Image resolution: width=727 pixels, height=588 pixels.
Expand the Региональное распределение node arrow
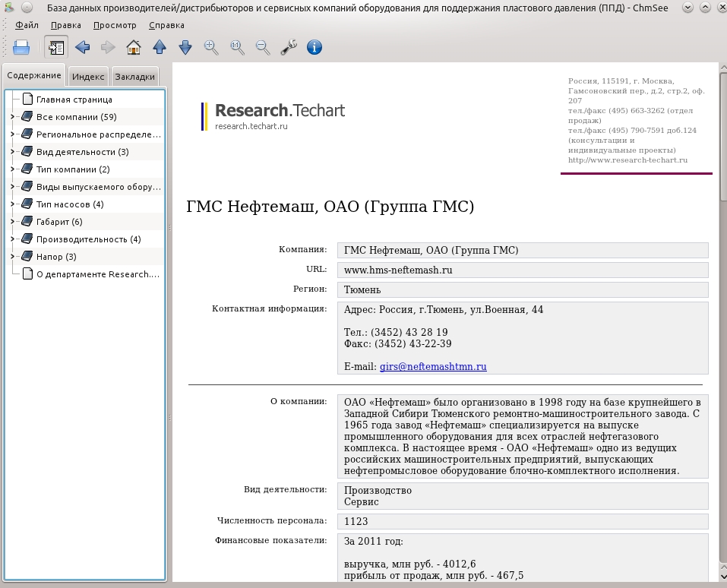click(x=12, y=134)
